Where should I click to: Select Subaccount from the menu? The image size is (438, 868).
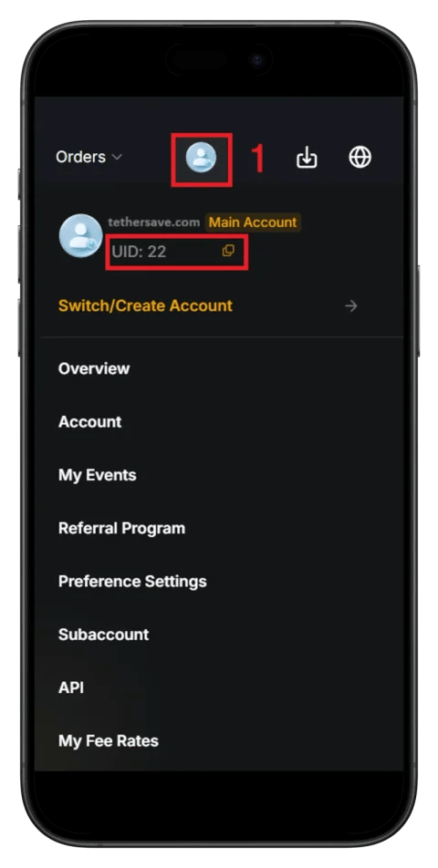point(103,635)
